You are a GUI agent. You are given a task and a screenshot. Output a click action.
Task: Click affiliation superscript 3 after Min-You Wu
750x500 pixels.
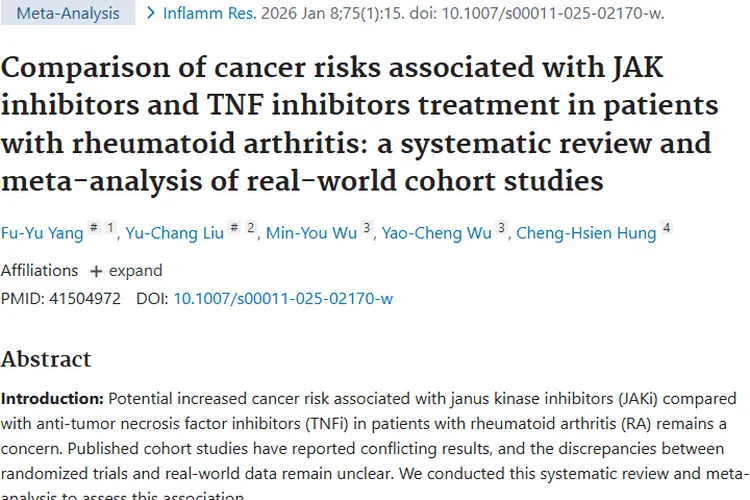[x=367, y=228]
